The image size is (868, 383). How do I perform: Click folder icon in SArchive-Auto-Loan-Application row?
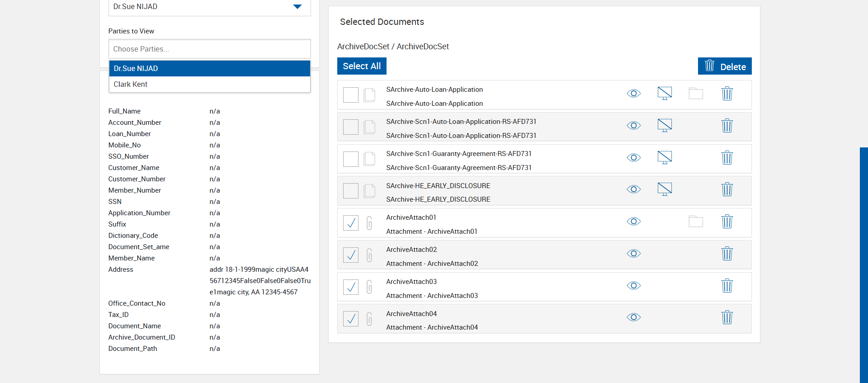(x=696, y=94)
